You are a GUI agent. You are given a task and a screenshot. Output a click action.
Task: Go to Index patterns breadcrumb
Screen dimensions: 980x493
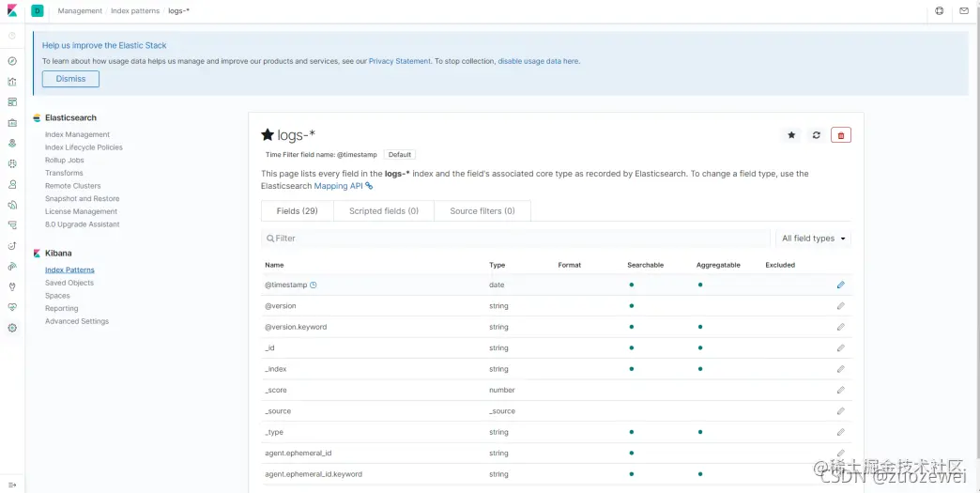[135, 10]
